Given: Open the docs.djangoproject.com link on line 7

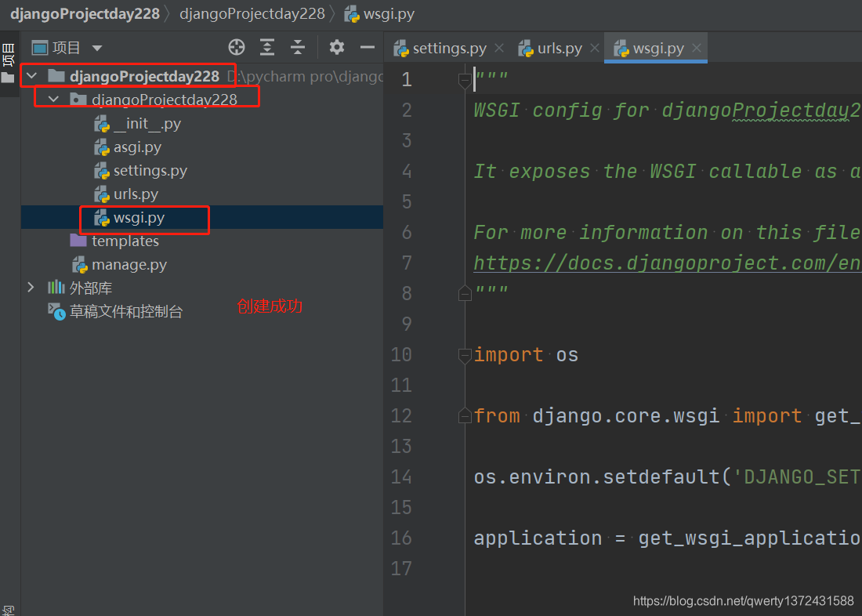Looking at the screenshot, I should pyautogui.click(x=667, y=263).
